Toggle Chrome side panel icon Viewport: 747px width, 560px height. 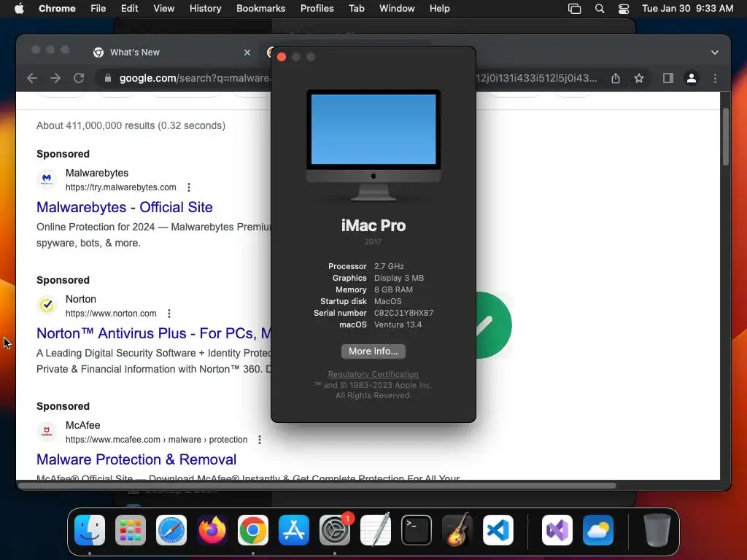click(x=668, y=78)
